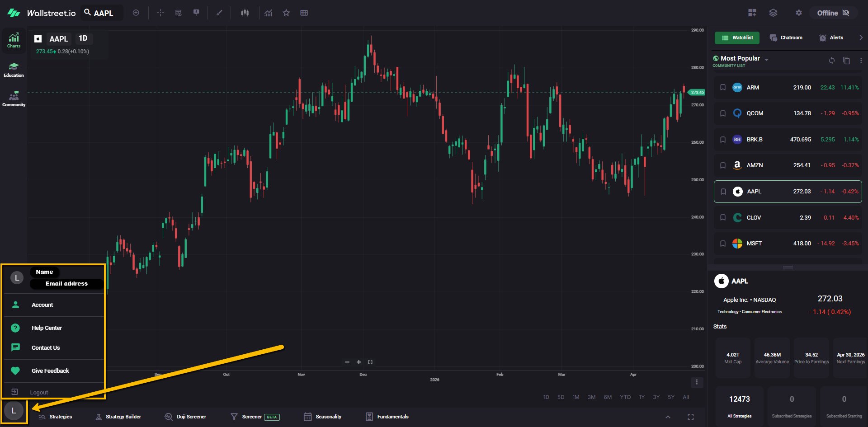The width and height of the screenshot is (868, 427).
Task: Click Logout in the user menu
Action: [38, 392]
